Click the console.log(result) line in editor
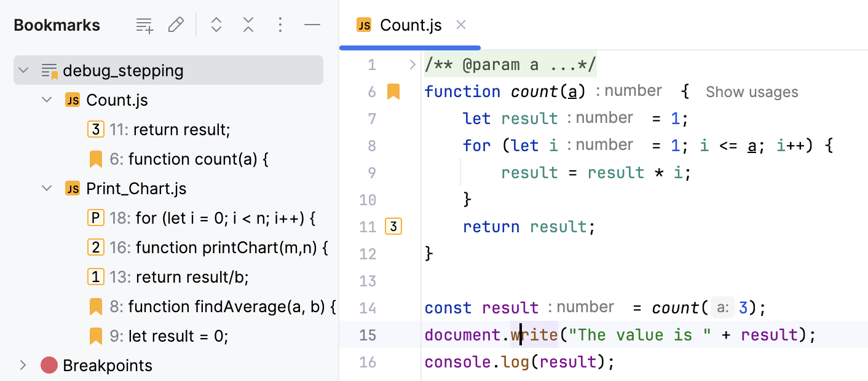868x381 pixels. click(519, 362)
